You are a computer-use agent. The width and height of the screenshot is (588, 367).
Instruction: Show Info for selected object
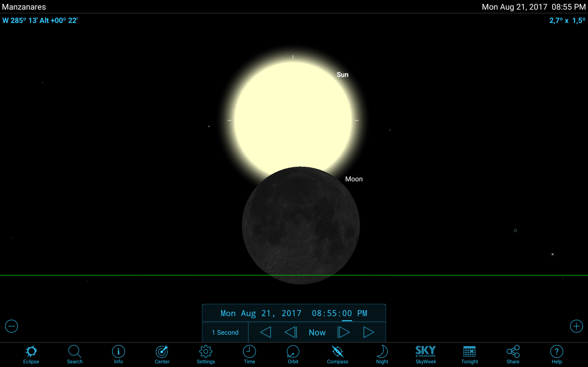[x=118, y=354]
